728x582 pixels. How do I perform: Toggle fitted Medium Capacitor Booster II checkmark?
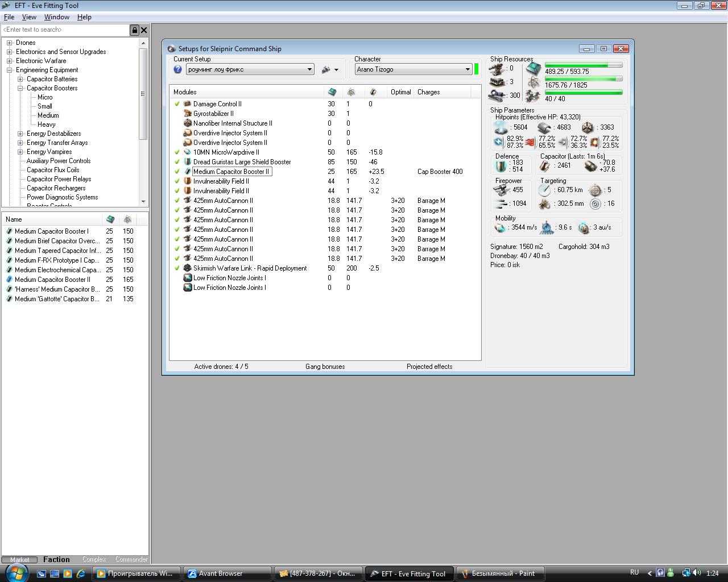pos(177,172)
